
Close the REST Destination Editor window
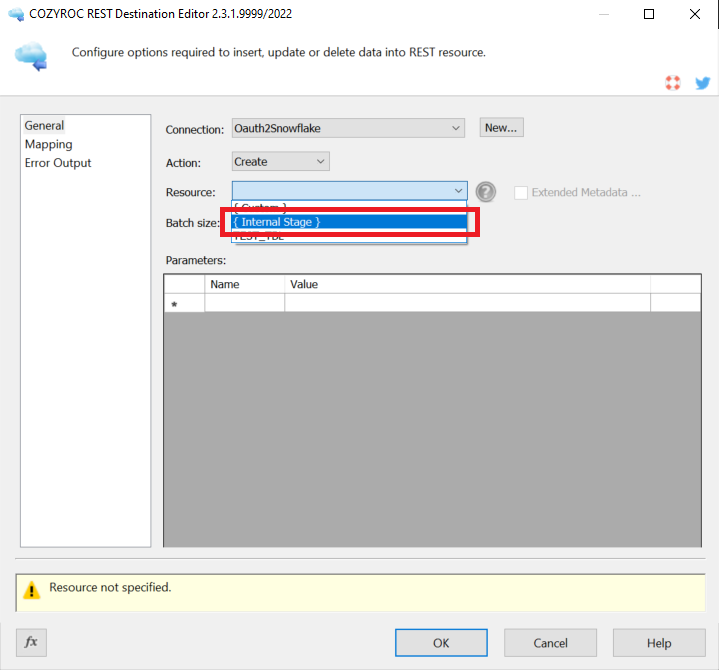point(695,14)
